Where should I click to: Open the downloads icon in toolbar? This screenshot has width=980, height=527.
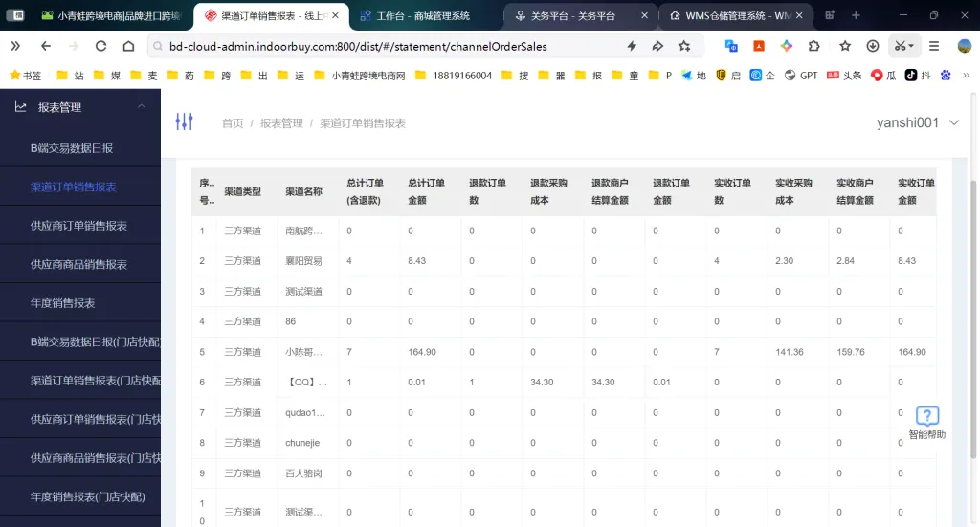[873, 46]
